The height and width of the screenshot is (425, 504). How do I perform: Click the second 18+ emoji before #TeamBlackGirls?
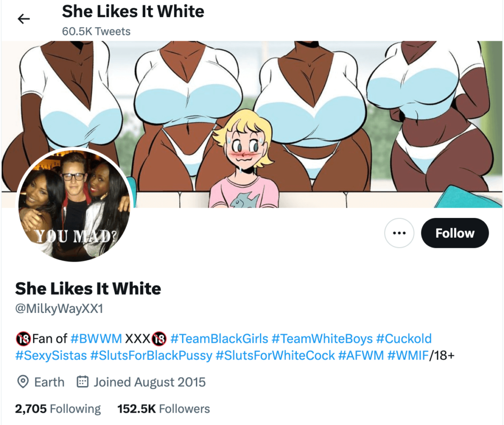[159, 338]
